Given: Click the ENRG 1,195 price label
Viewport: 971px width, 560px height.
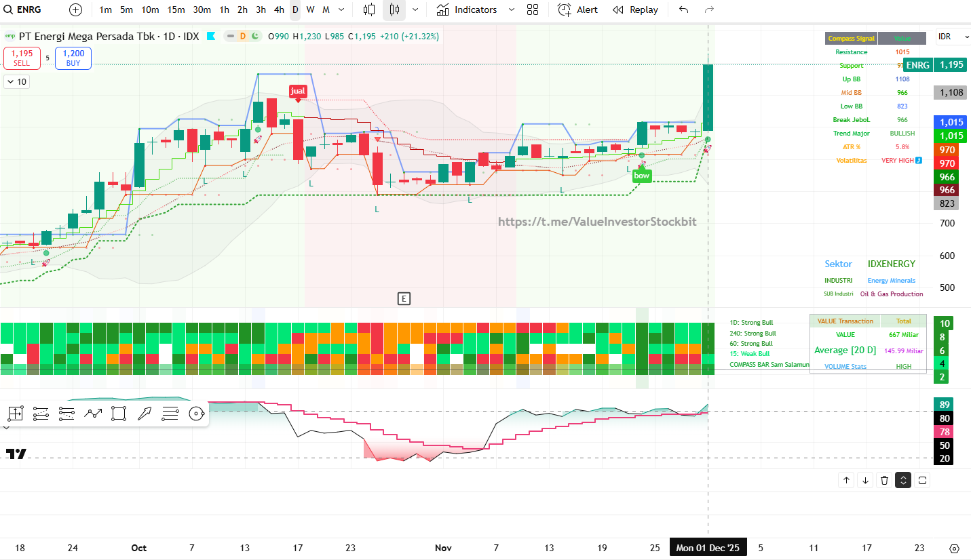Looking at the screenshot, I should click(x=936, y=65).
